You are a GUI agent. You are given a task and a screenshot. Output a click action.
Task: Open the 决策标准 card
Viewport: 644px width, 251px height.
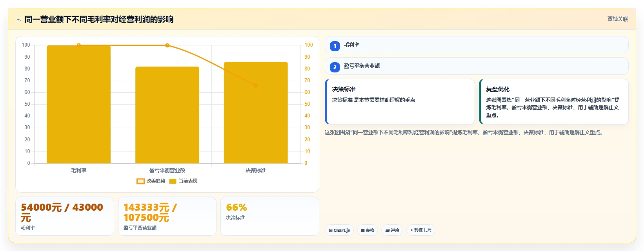(400, 102)
